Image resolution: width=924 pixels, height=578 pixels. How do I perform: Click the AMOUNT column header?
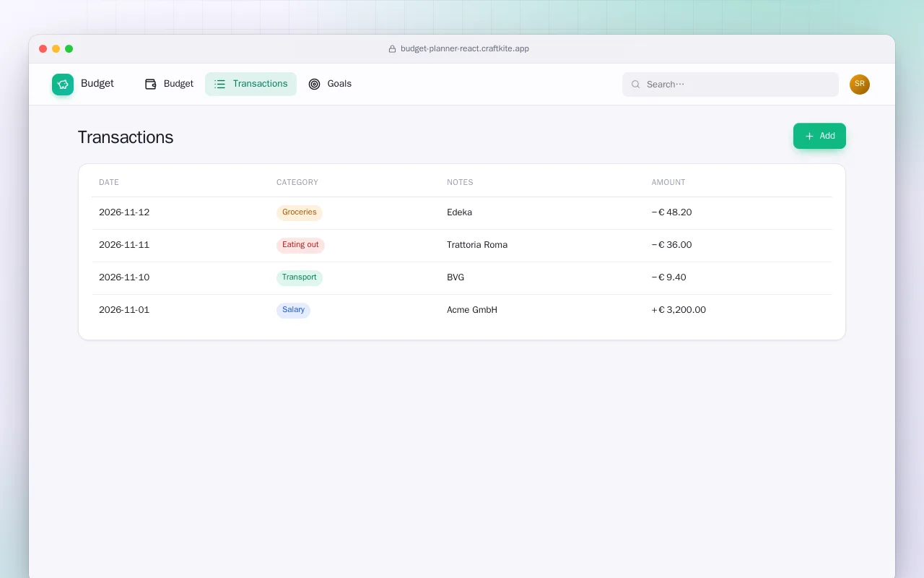[x=668, y=183]
